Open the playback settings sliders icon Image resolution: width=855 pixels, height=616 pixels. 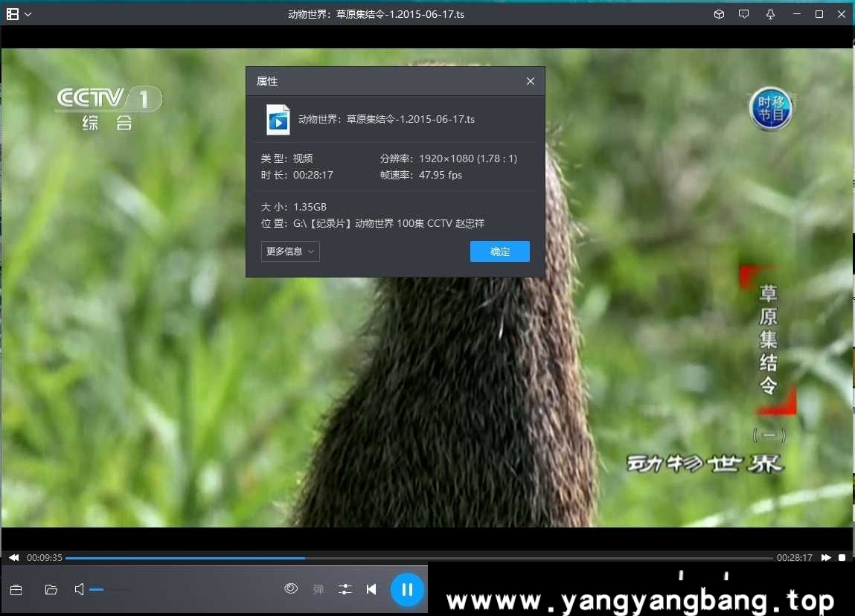click(345, 588)
